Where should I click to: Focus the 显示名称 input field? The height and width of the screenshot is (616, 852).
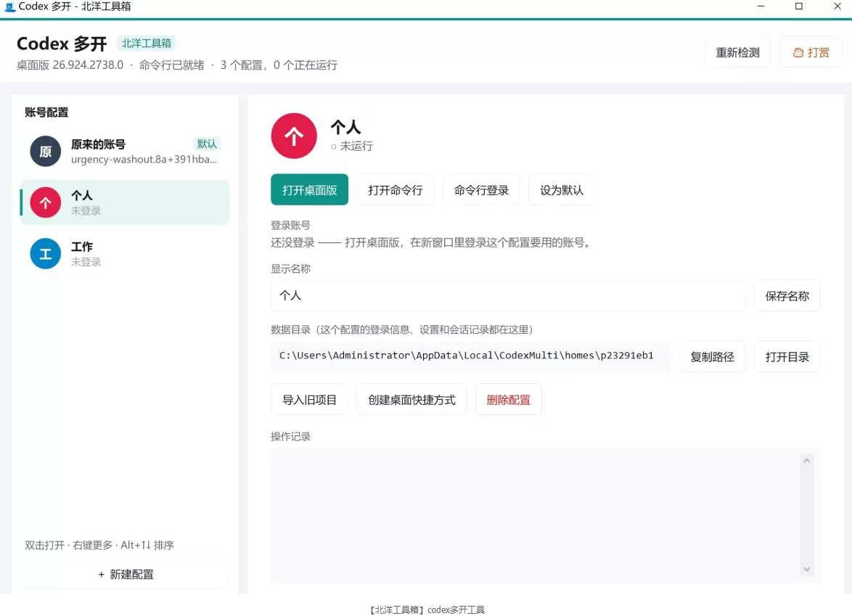508,295
